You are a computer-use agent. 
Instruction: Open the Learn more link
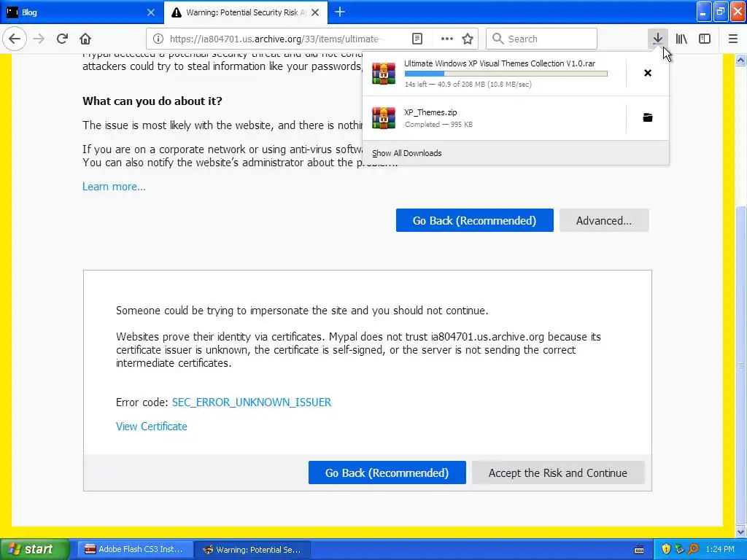point(114,186)
